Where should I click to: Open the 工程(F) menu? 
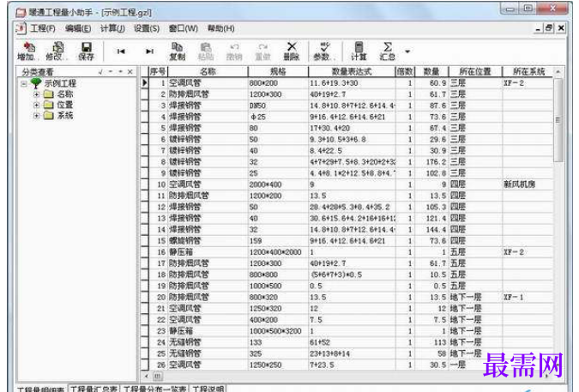(43, 28)
